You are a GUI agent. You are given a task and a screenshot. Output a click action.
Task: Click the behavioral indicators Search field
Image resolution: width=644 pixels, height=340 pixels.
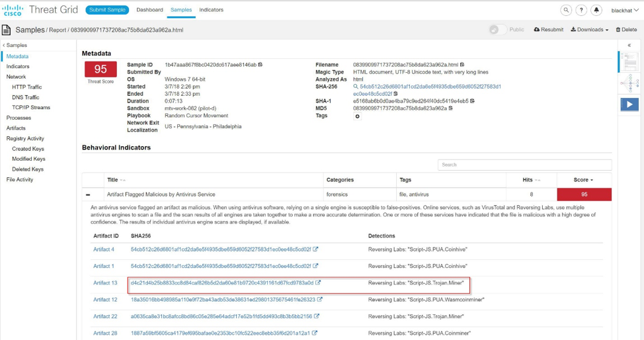point(524,165)
